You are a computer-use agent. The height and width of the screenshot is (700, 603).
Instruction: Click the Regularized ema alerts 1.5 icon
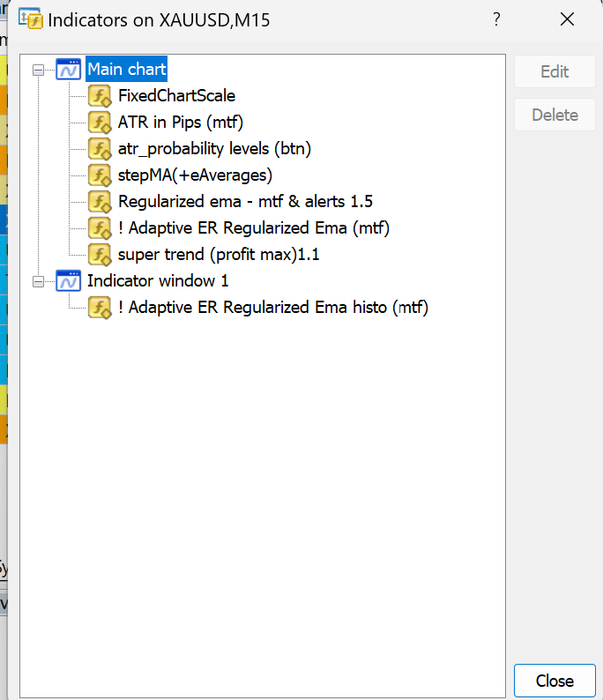pos(100,202)
